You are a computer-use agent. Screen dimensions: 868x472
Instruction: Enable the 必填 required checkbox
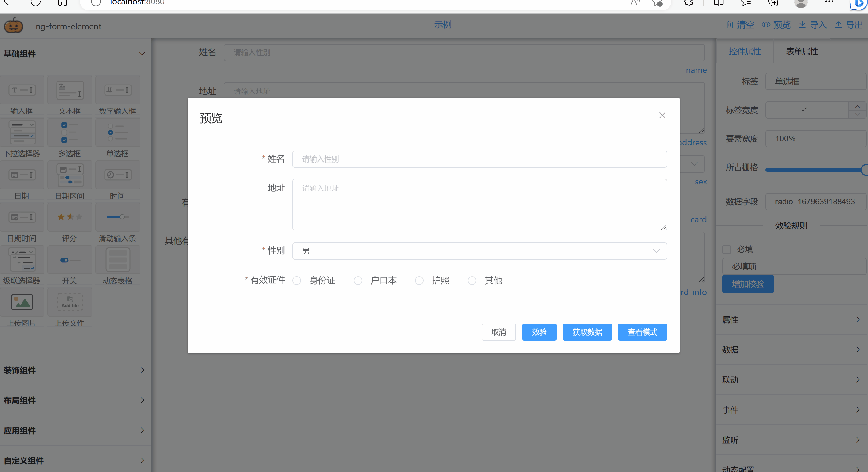(727, 250)
